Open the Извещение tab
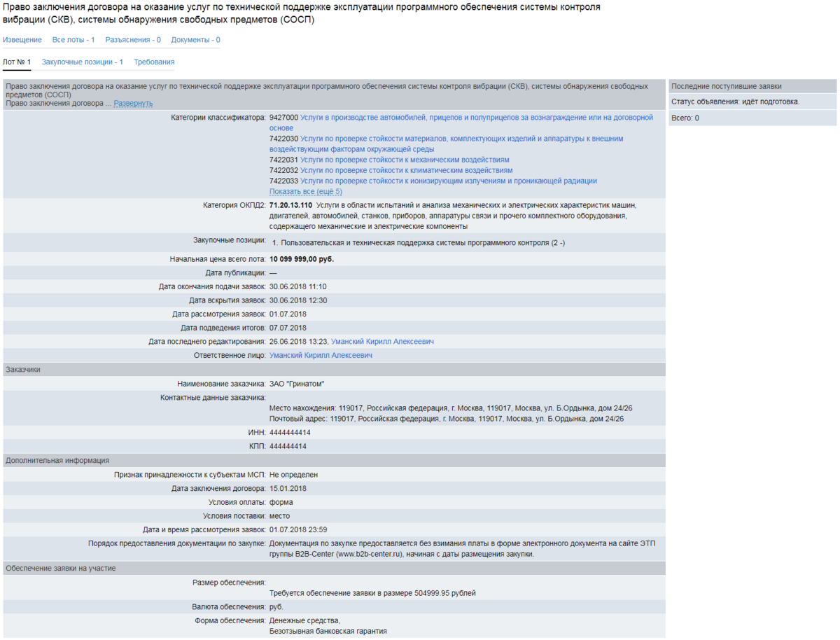This screenshot has width=840, height=640. (x=22, y=40)
